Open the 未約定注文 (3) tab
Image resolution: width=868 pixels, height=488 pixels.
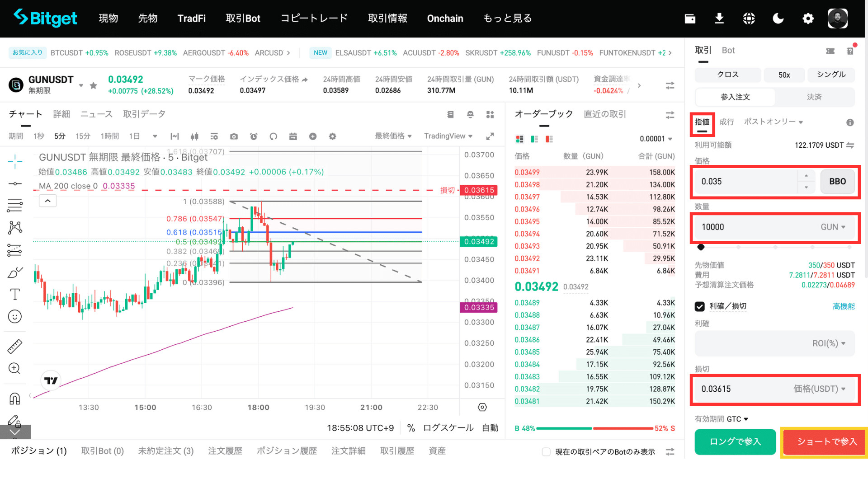165,451
